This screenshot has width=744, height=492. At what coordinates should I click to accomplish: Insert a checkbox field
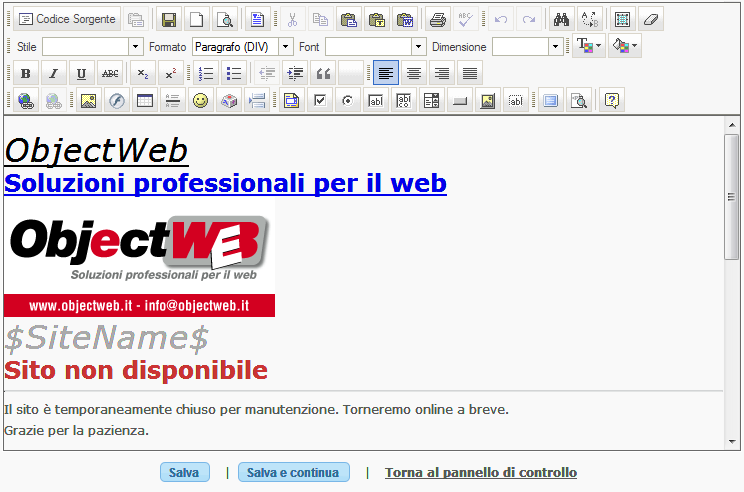click(320, 100)
